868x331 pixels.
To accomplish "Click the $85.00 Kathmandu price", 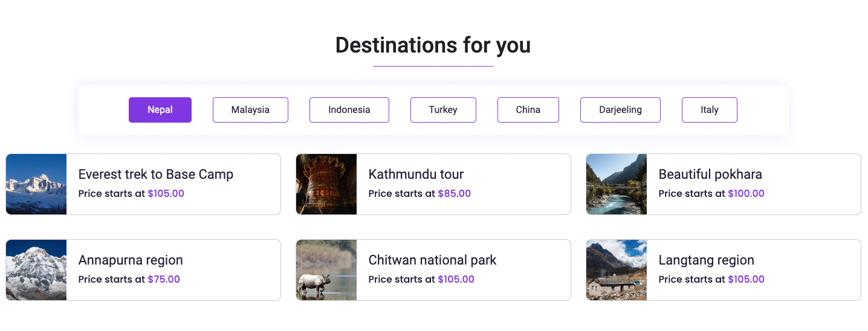I will pos(454,194).
